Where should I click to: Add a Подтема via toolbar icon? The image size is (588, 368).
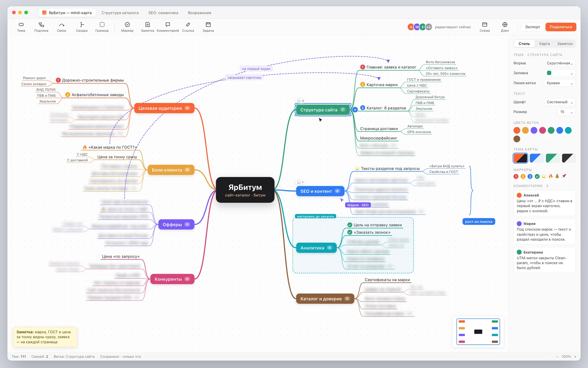click(x=41, y=27)
